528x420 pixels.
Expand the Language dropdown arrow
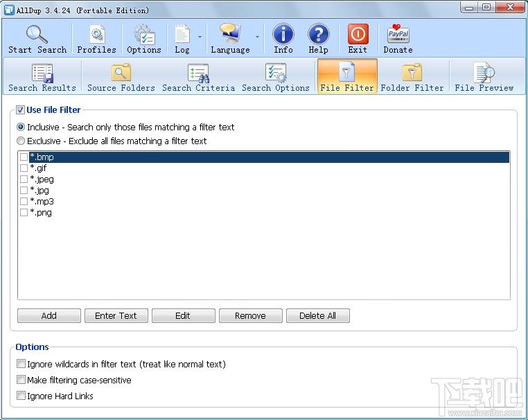click(257, 36)
